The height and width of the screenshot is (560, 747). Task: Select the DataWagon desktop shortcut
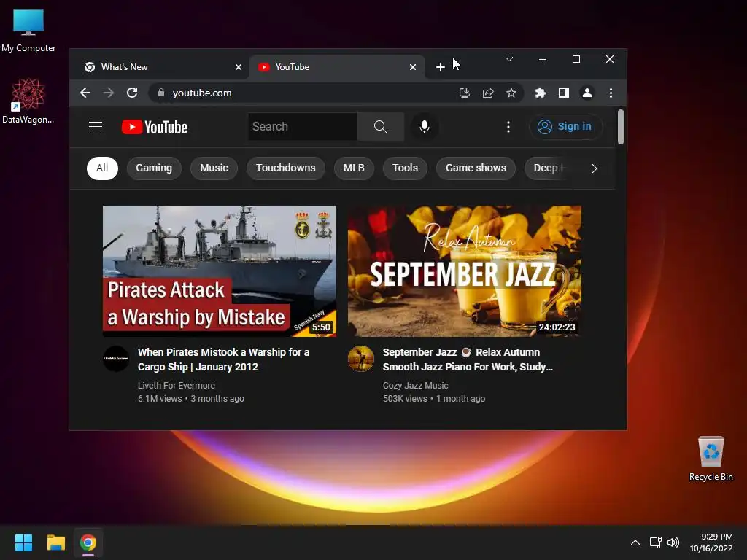28,101
